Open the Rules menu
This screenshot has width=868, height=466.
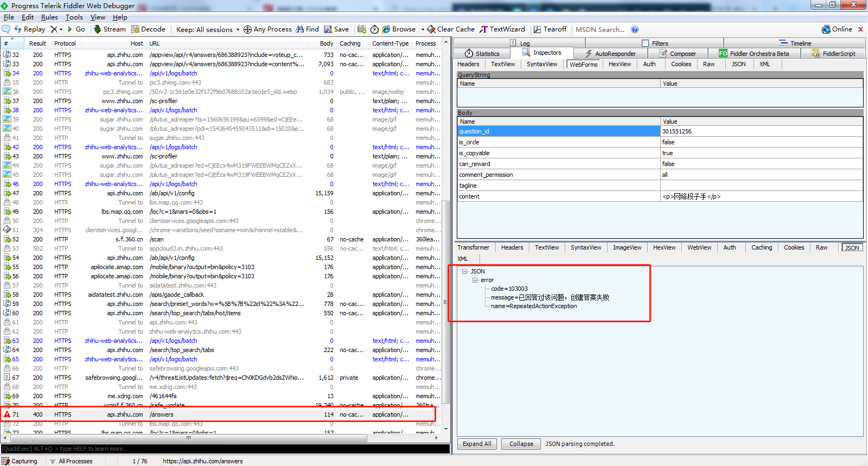(49, 17)
